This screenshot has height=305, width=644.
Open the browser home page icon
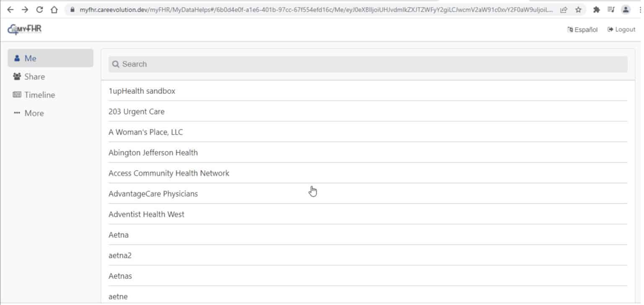[54, 10]
